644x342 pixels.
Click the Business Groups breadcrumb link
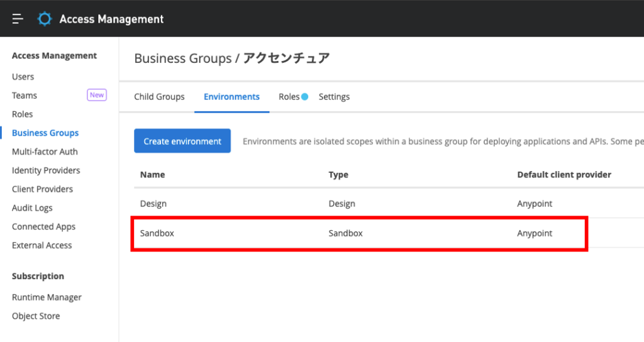[x=182, y=58]
